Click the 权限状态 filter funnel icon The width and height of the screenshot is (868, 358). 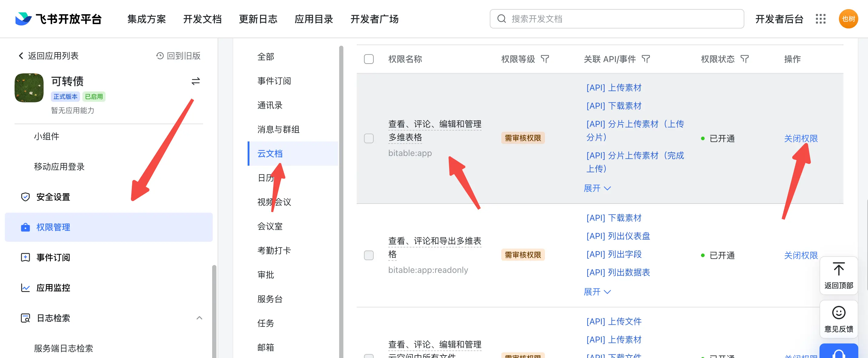pyautogui.click(x=745, y=59)
